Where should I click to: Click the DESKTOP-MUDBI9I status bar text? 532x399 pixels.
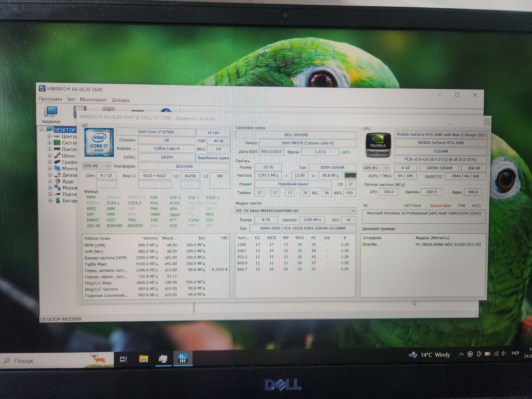(x=61, y=319)
